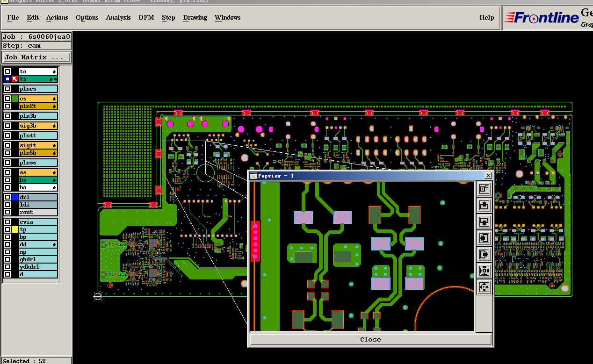Click the edit-hand icon on layer dd

54,244
